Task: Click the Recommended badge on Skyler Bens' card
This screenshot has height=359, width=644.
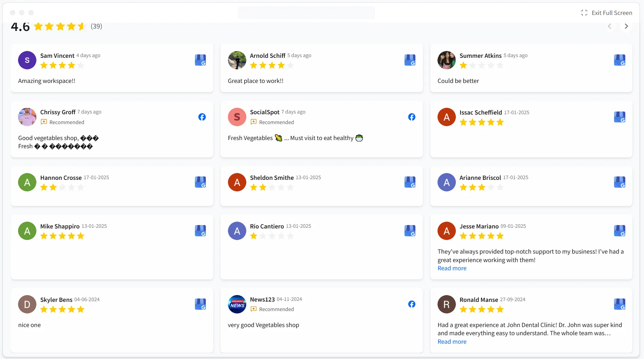Action: pos(63,309)
